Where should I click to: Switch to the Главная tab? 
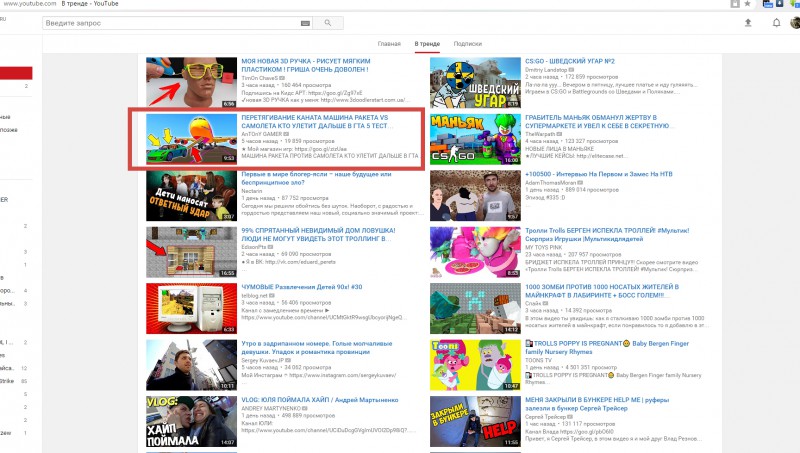[x=389, y=44]
